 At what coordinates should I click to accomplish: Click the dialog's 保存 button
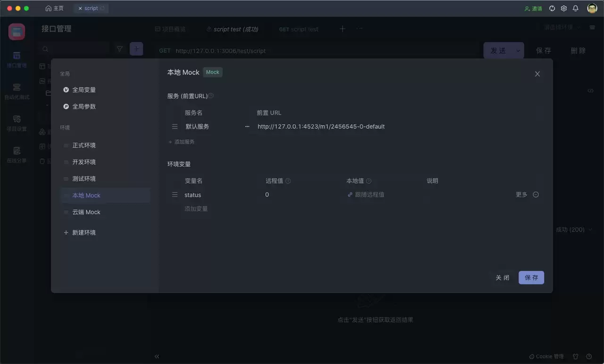[531, 278]
